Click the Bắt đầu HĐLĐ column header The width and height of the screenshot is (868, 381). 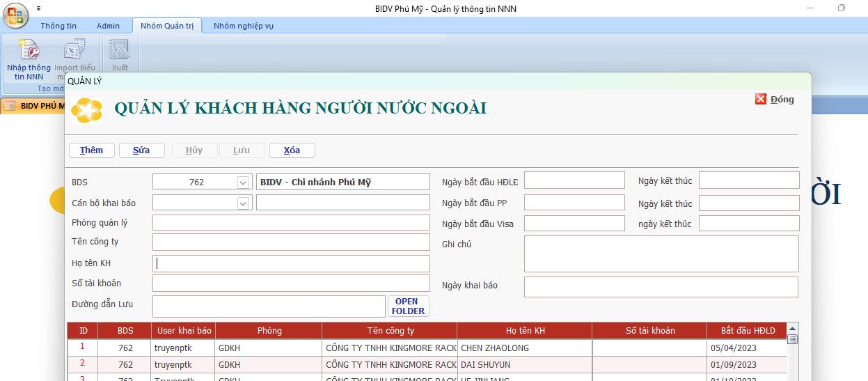click(x=747, y=330)
